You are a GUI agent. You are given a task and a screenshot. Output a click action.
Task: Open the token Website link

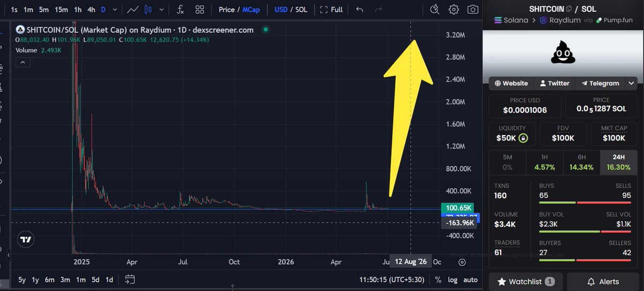point(511,83)
